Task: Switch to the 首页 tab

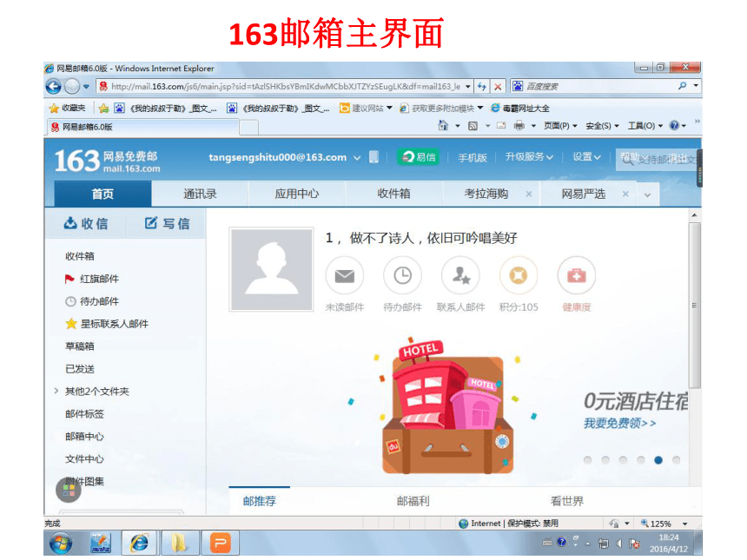Action: click(102, 194)
